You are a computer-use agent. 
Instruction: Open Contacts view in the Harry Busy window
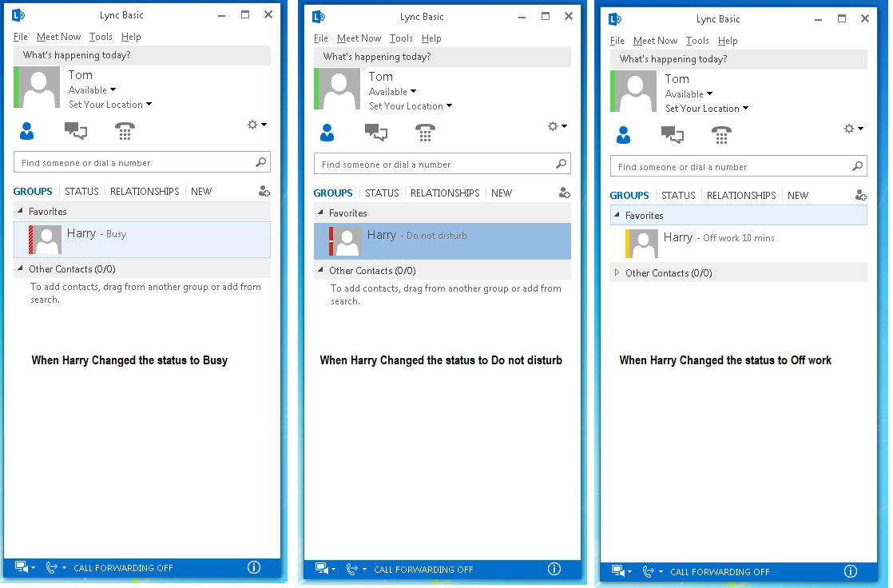pos(27,131)
